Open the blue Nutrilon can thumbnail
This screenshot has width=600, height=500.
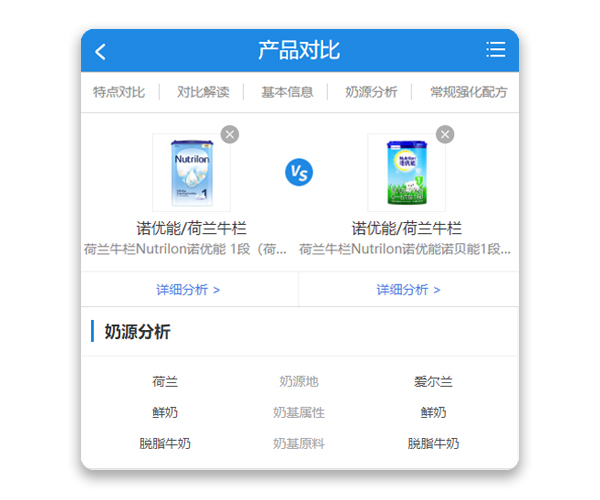[191, 173]
